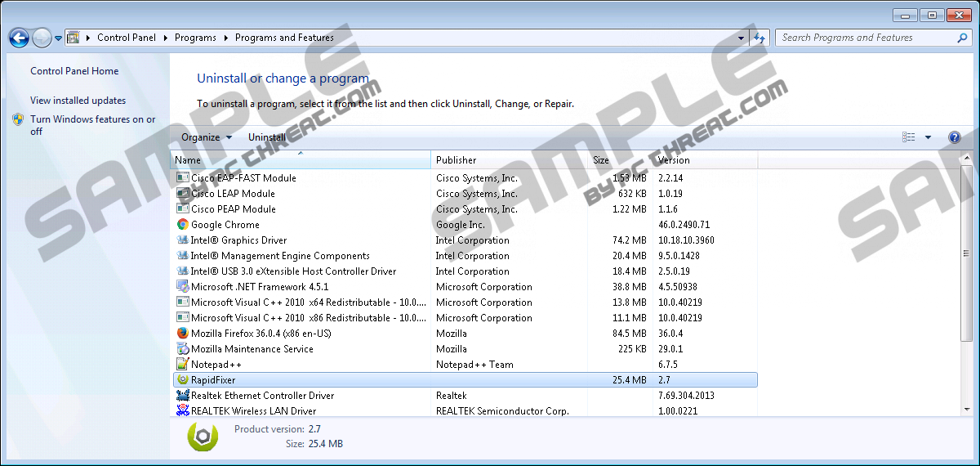This screenshot has height=466, width=980.
Task: Click Uninstall in the toolbar
Action: pyautogui.click(x=267, y=137)
